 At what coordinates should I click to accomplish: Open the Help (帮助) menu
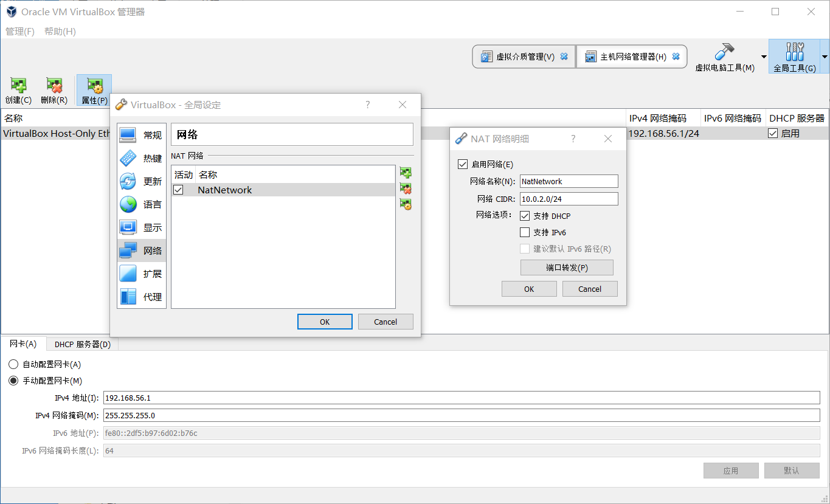(x=60, y=31)
